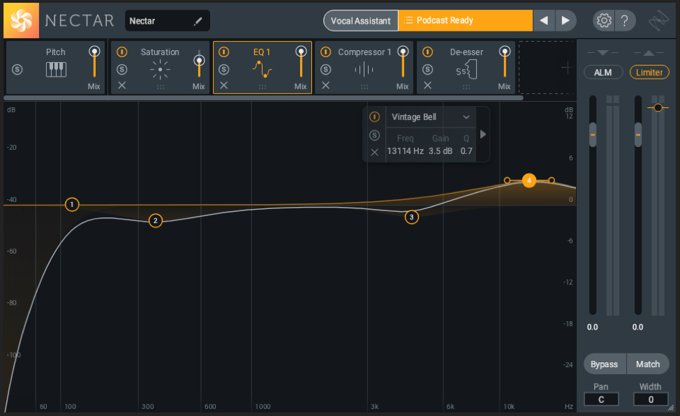
Task: Click the 0.7 Q value
Action: tap(466, 151)
